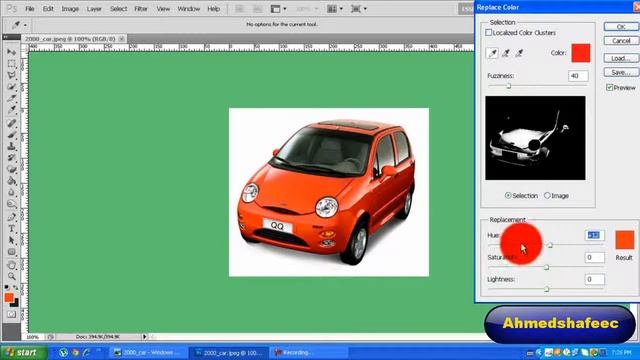
Task: Uncheck the Preview checkbox
Action: point(609,87)
